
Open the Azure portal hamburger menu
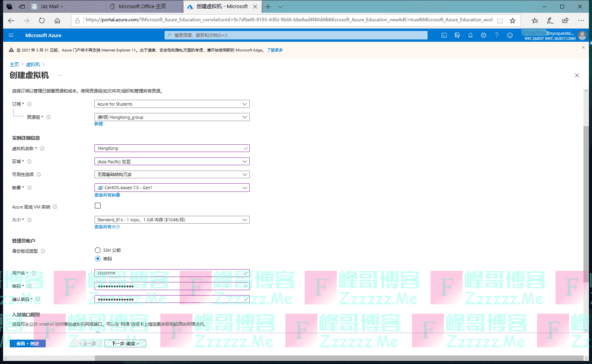[11, 35]
